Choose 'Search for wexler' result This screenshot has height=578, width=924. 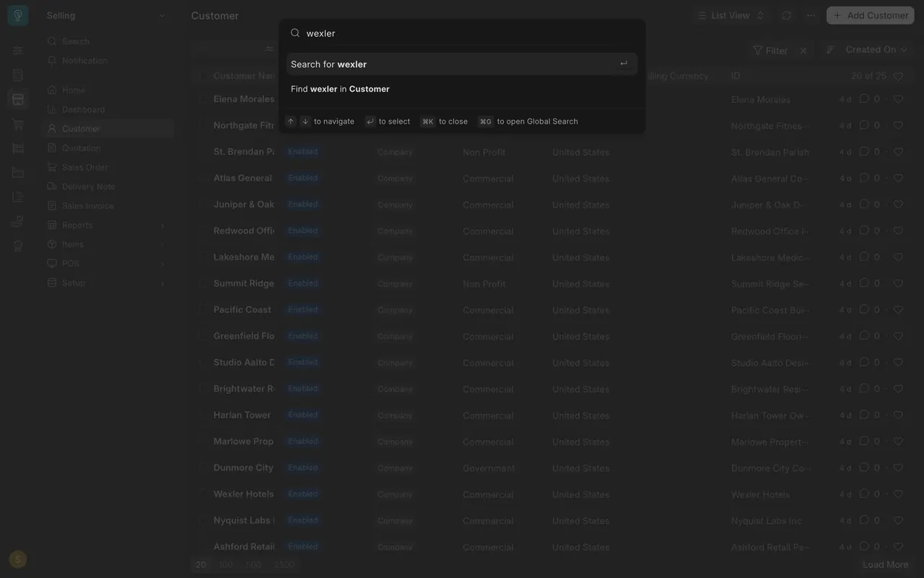(462, 64)
